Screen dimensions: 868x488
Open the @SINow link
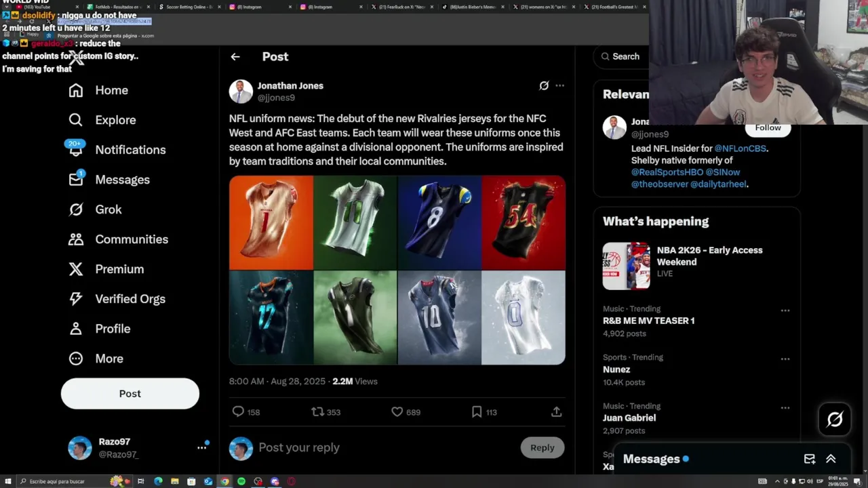click(723, 172)
